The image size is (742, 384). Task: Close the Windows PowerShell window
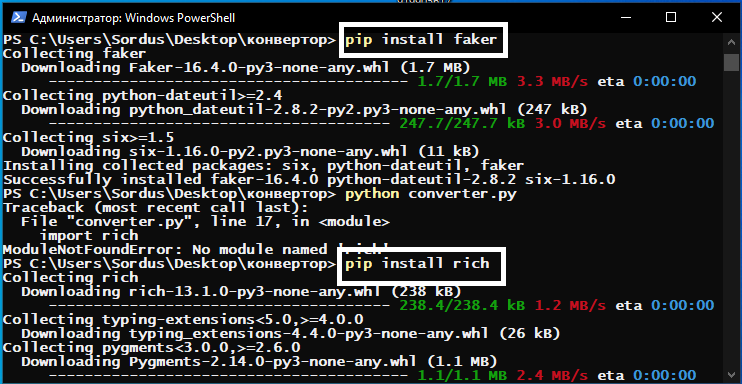(x=716, y=18)
